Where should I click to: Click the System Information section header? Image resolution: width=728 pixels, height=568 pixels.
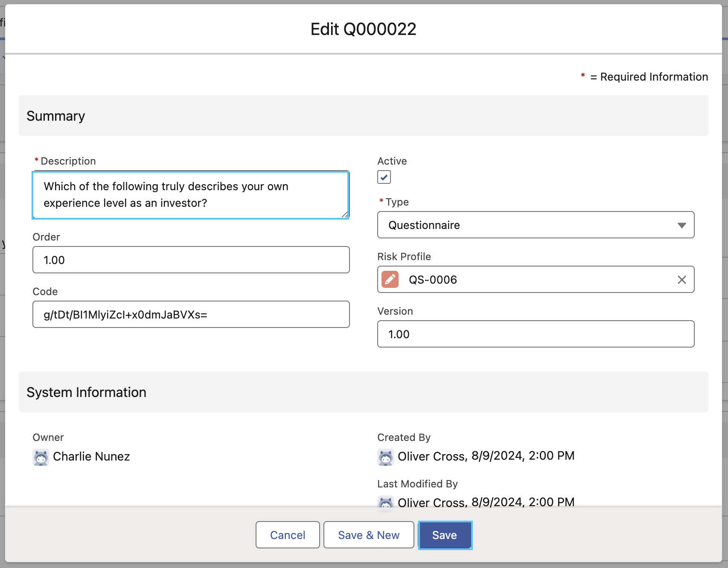tap(364, 392)
